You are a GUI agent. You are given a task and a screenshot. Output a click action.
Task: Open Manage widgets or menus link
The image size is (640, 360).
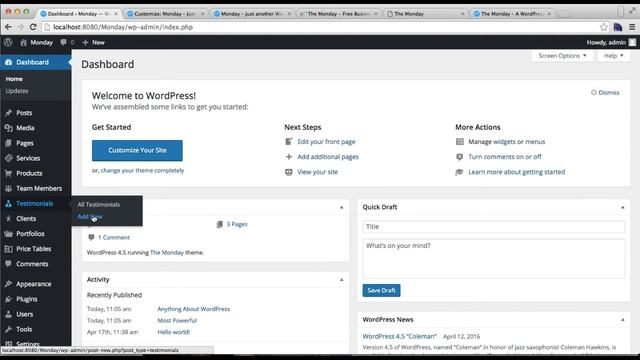[507, 142]
